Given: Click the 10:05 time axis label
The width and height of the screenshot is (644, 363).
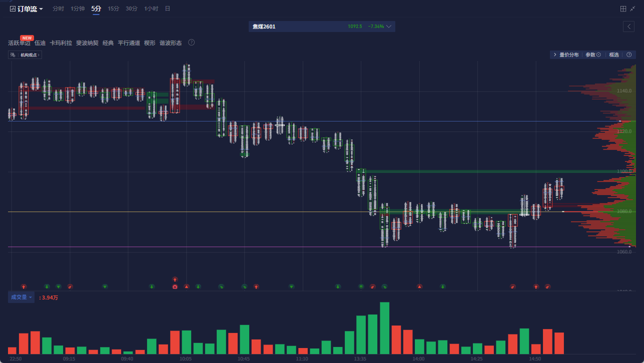Looking at the screenshot, I should [x=186, y=359].
